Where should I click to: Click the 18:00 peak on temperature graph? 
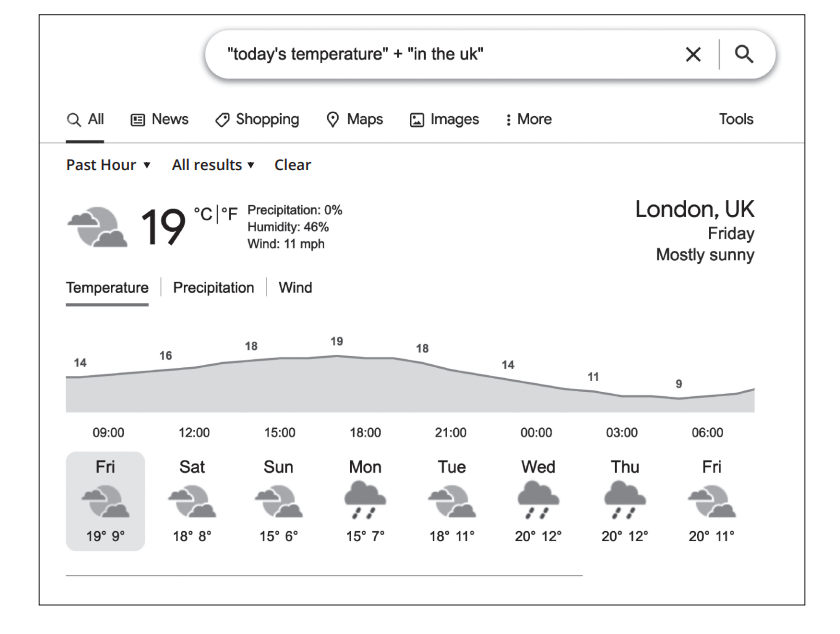click(338, 356)
